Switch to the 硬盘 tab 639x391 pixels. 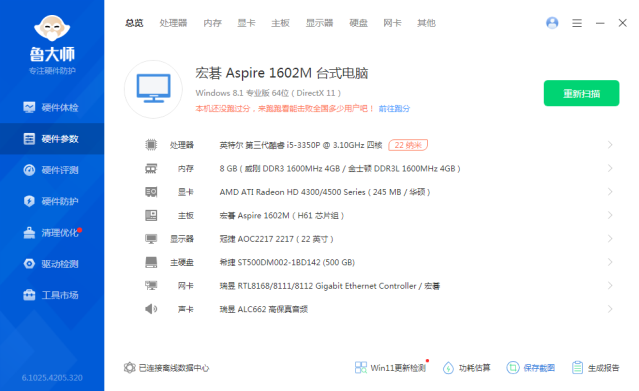pos(359,23)
